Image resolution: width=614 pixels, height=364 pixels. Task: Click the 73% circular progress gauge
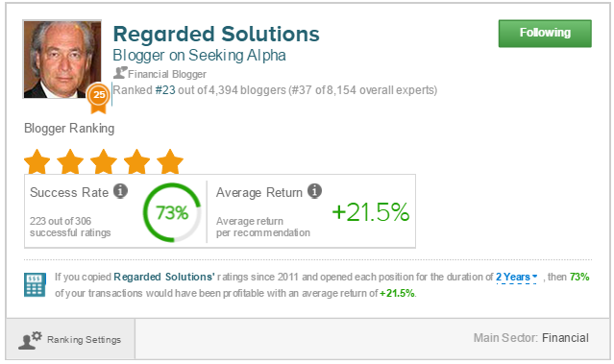pyautogui.click(x=172, y=212)
